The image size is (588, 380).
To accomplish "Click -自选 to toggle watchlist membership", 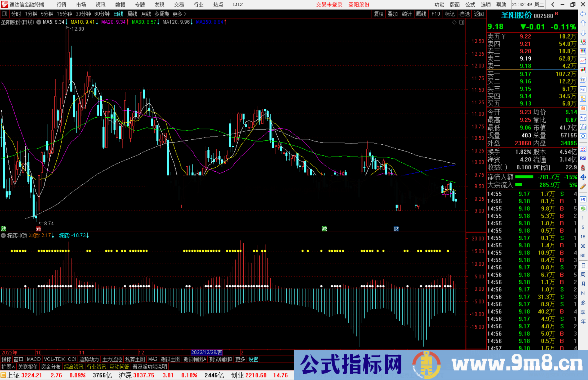I will click(464, 14).
